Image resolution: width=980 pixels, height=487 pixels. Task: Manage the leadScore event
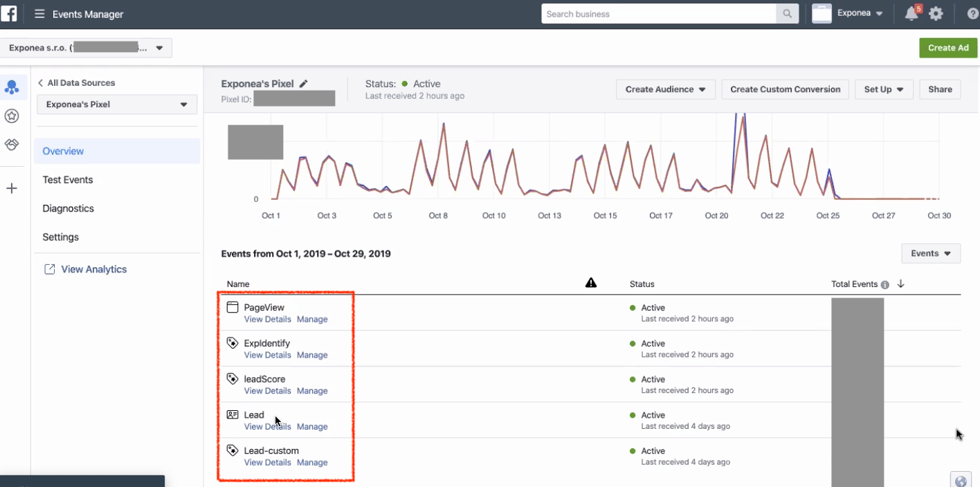pyautogui.click(x=312, y=391)
